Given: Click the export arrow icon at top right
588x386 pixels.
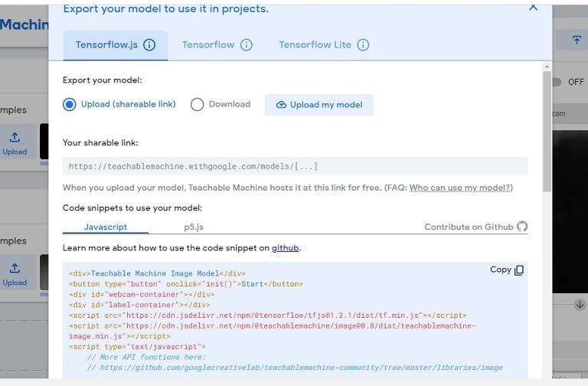Looking at the screenshot, I should click(x=577, y=40).
